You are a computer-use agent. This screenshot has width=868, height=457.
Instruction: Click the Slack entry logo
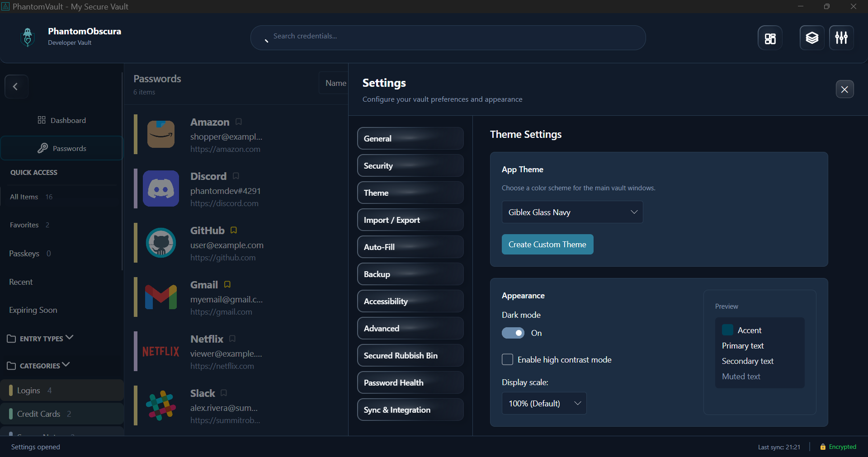(x=161, y=405)
